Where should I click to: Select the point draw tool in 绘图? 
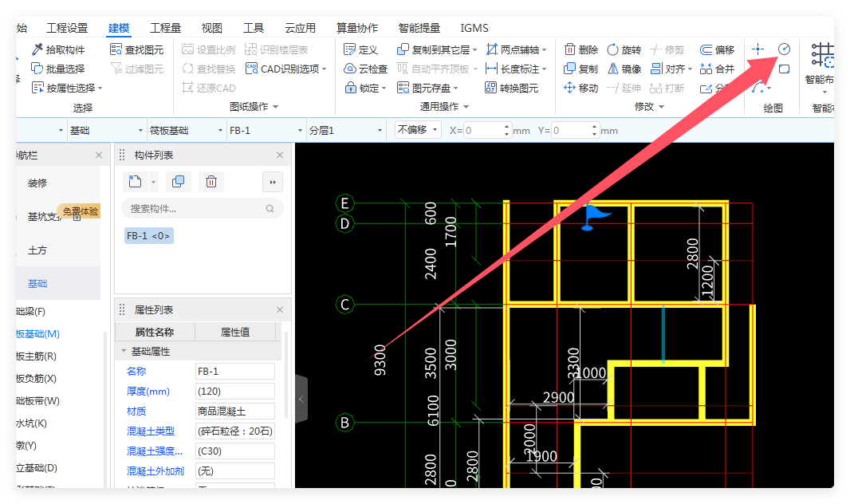(x=758, y=49)
